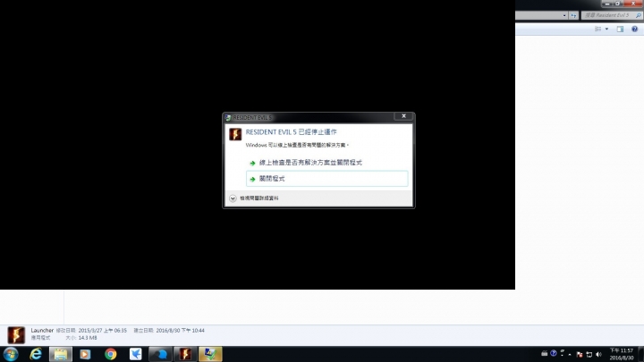This screenshot has height=362, width=644.
Task: Click the network connection tray icon
Action: pyautogui.click(x=589, y=354)
